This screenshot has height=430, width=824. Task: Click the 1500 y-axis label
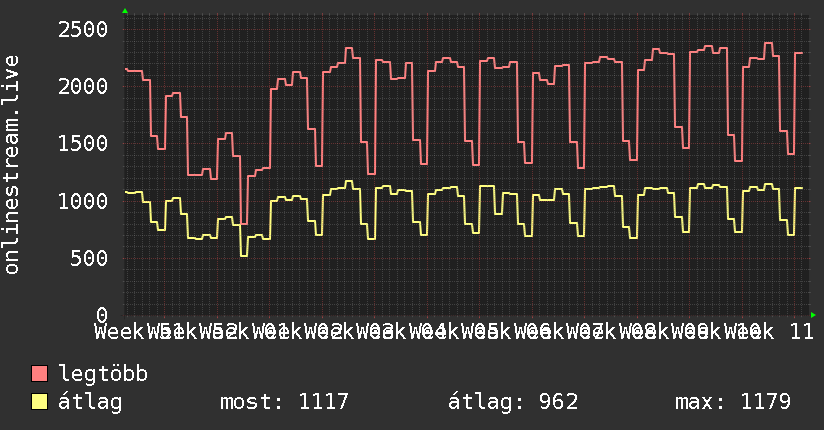pos(83,144)
